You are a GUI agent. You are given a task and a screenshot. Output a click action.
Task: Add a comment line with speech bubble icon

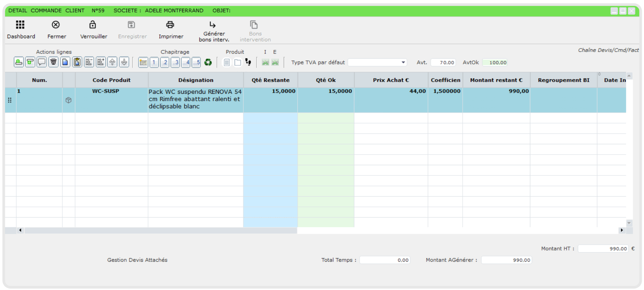point(42,62)
